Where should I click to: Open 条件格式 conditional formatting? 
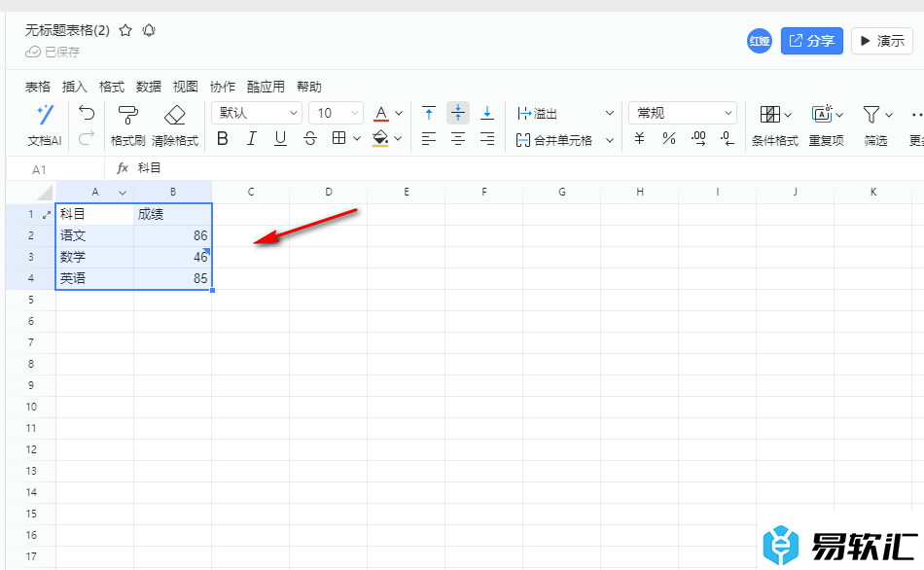(x=775, y=125)
